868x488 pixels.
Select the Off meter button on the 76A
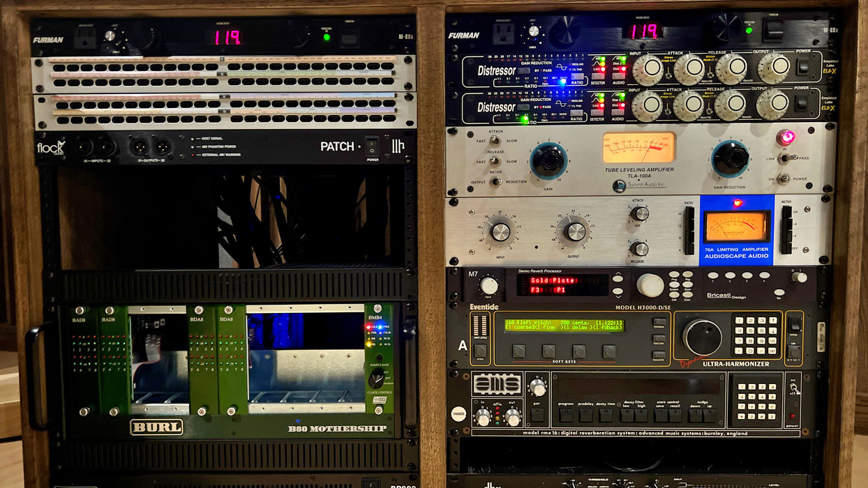click(786, 248)
